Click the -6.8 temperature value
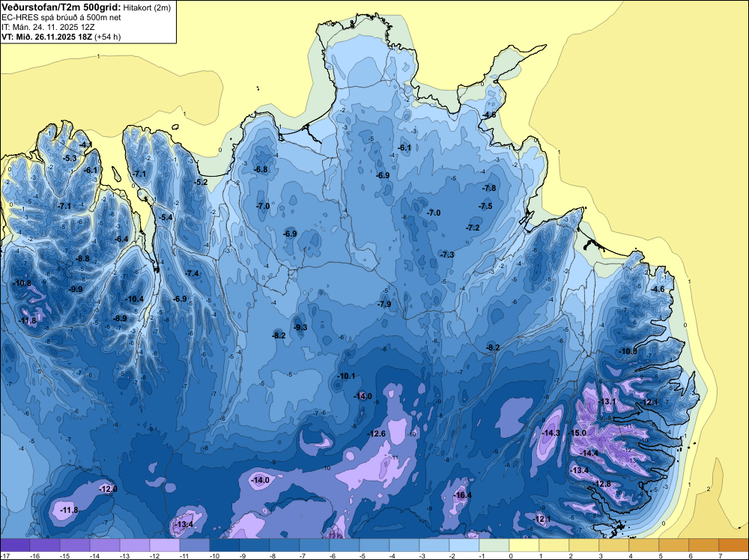This screenshot has width=749, height=560. click(261, 170)
